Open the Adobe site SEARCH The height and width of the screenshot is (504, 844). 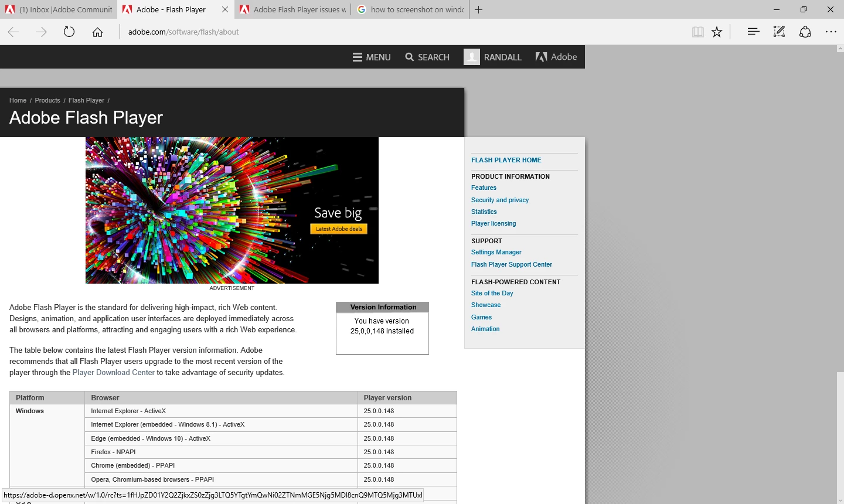coord(427,57)
